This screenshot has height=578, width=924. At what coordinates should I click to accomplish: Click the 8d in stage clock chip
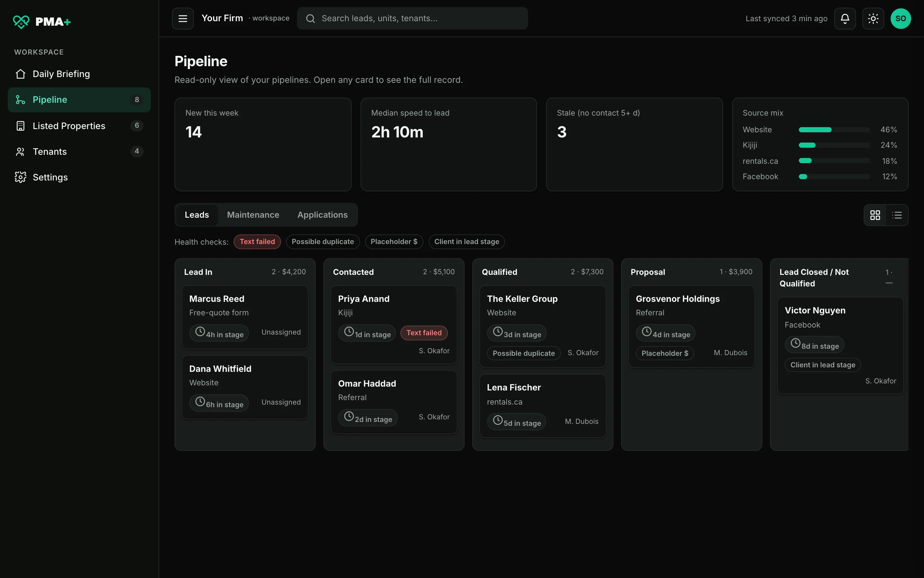(x=814, y=345)
